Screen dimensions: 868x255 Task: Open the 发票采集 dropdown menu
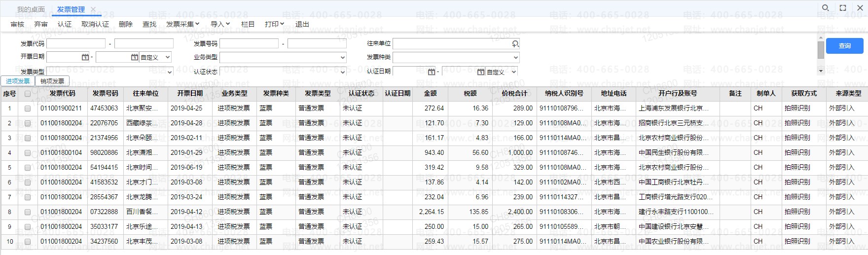pos(182,24)
